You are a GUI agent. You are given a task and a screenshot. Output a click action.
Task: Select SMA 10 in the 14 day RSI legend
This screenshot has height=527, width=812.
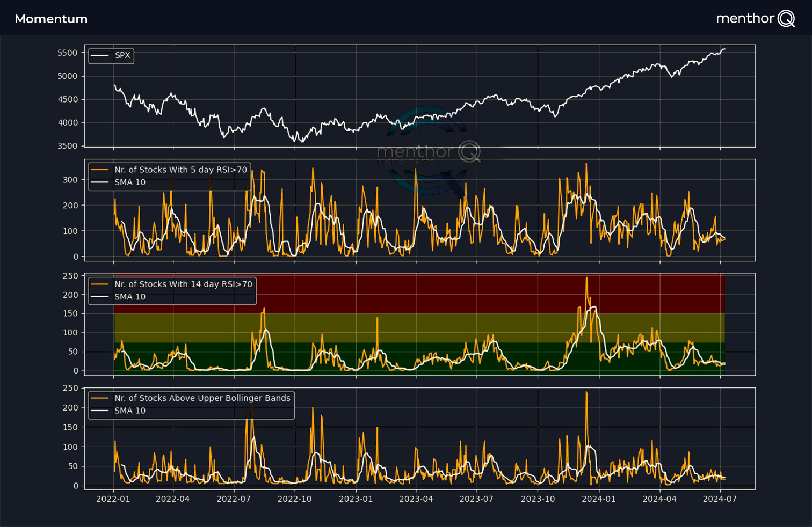pos(129,297)
